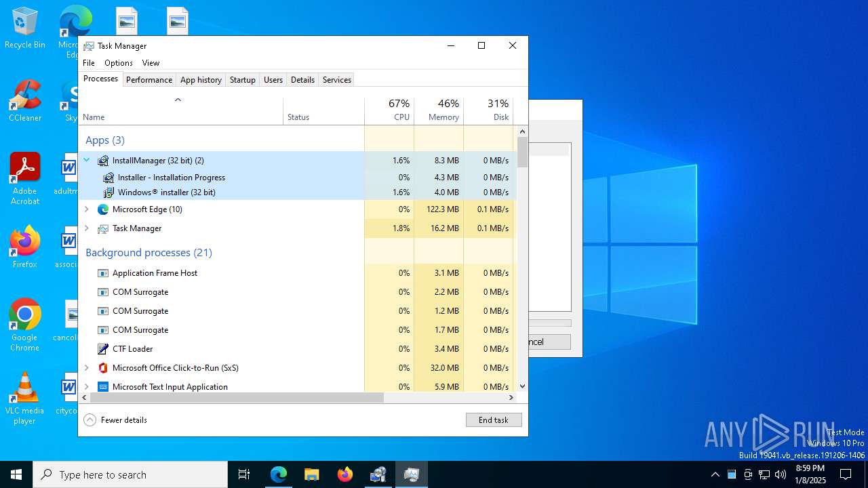Expand Microsoft Office Click-to-Run group
Image resolution: width=868 pixels, height=488 pixels.
pos(86,368)
